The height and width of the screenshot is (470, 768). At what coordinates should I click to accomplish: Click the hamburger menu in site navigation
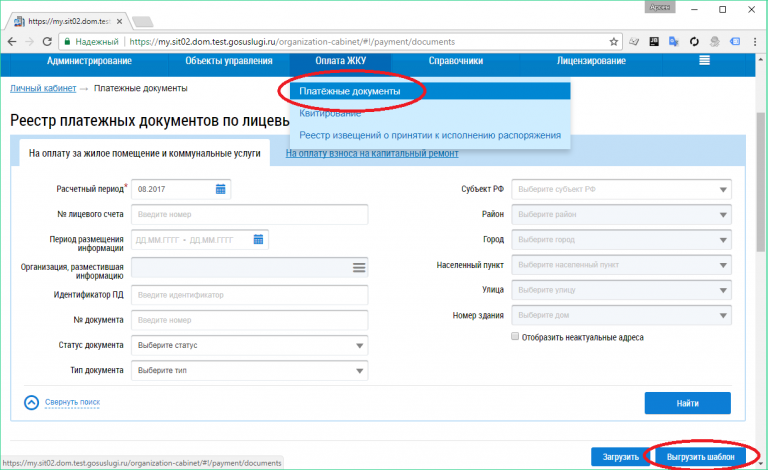tap(704, 61)
